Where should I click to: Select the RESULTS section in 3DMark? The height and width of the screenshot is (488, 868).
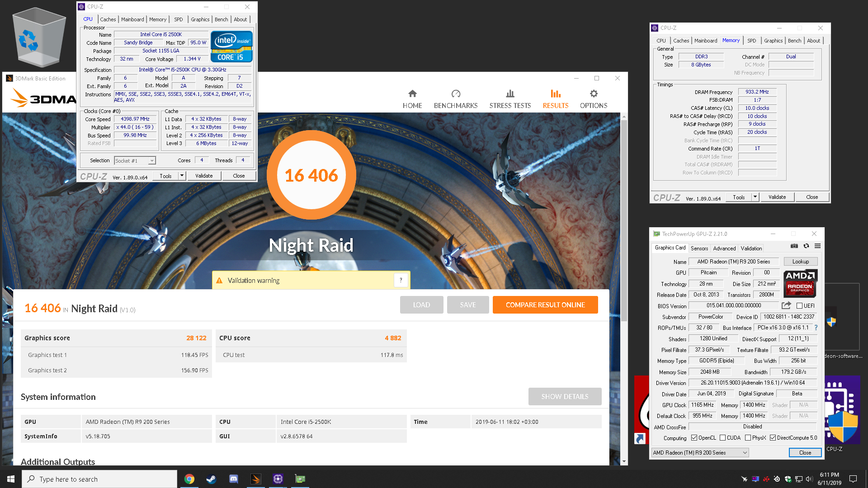[x=556, y=99]
